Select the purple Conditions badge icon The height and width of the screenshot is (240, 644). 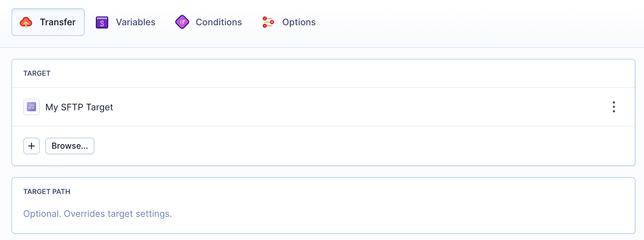click(182, 22)
